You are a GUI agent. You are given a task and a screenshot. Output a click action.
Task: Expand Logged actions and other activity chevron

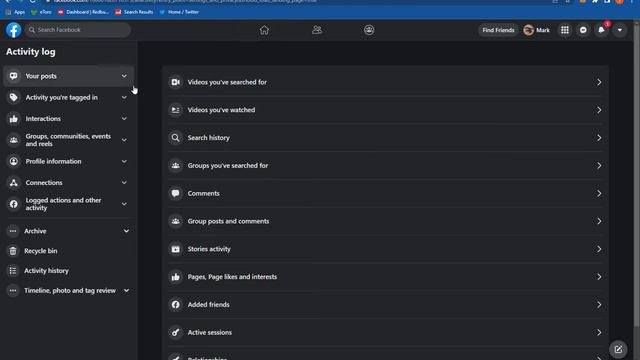(124, 204)
